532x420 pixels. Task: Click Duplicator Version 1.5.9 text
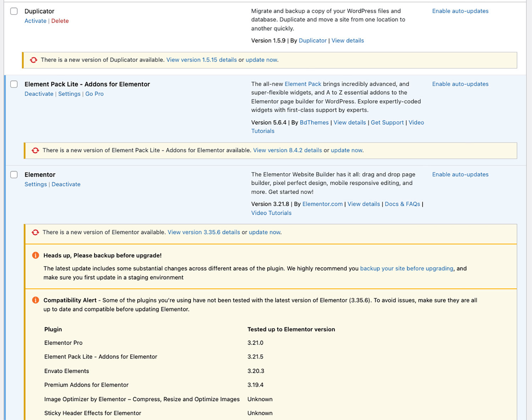coord(268,40)
